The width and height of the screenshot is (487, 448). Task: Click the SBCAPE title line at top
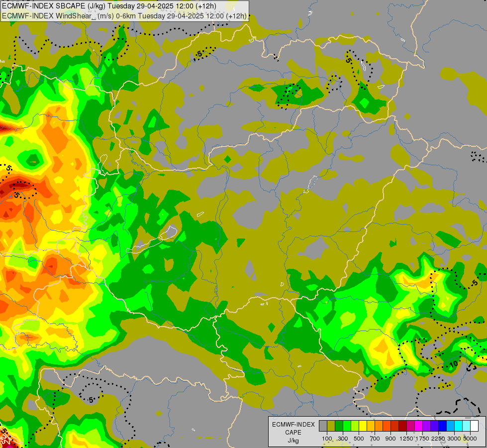(x=109, y=6)
